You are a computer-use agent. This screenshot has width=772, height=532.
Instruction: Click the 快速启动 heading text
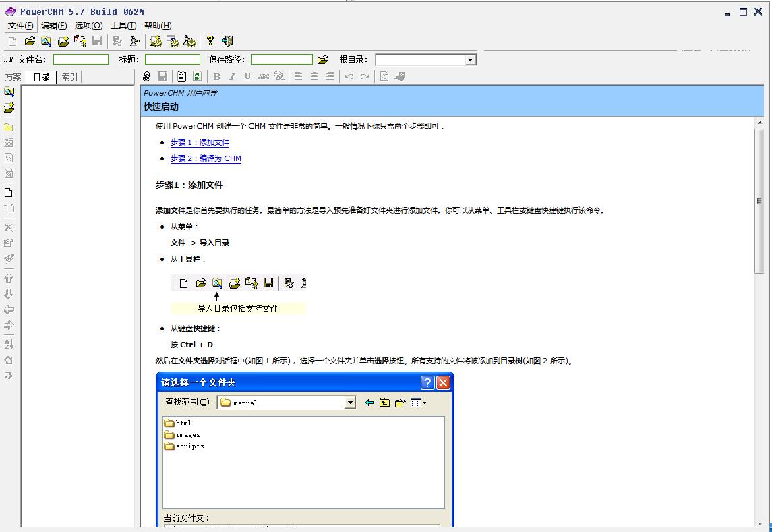coord(161,107)
